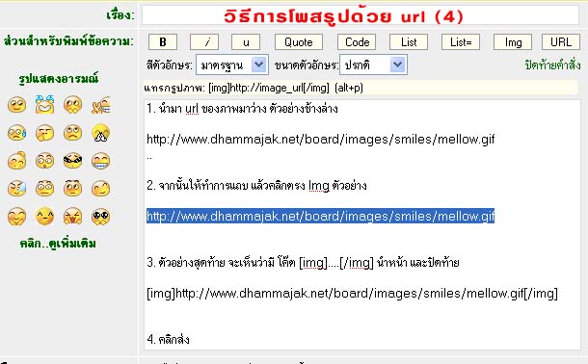Insert the winking smirk emoticon
The width and height of the screenshot is (588, 364).
(101, 189)
